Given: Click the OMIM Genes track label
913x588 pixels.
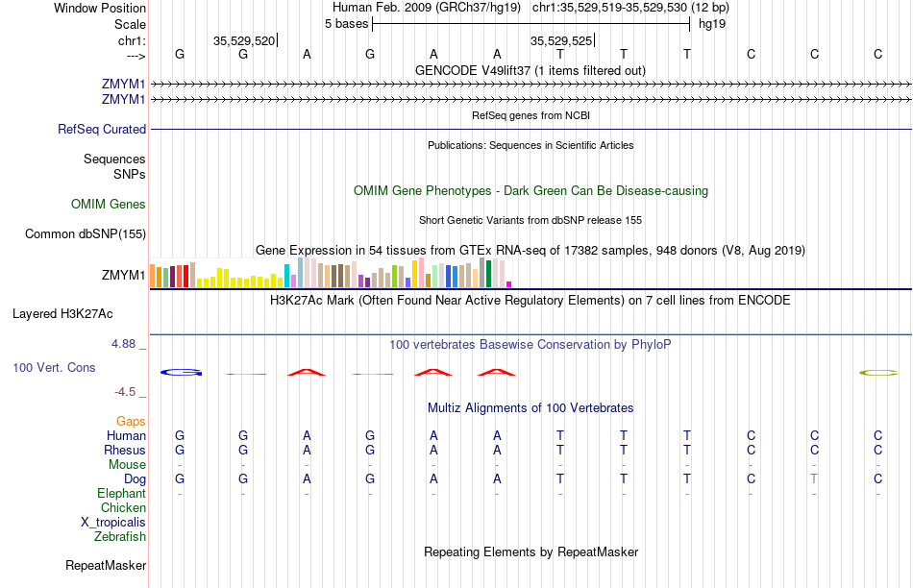Looking at the screenshot, I should [109, 204].
